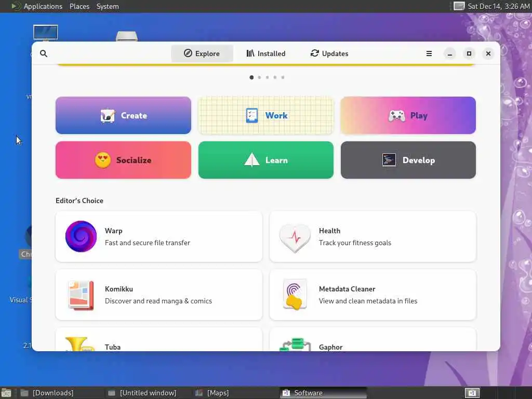532x399 pixels.
Task: Click the Health heart app icon
Action: [295, 238]
